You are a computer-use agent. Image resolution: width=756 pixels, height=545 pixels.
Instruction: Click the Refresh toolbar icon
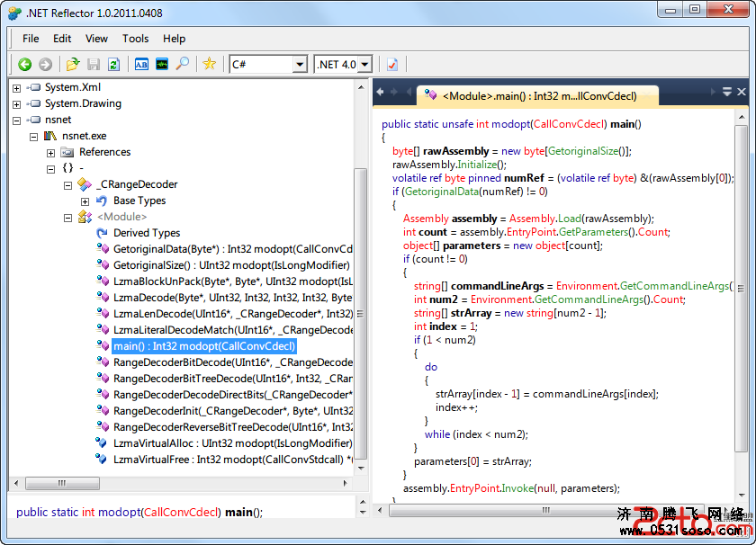click(113, 64)
